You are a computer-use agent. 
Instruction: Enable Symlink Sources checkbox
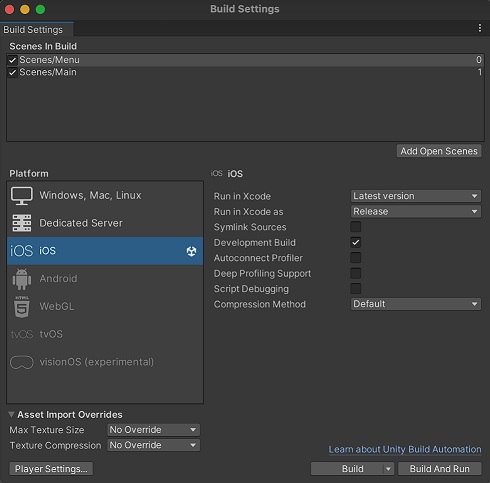click(x=356, y=227)
